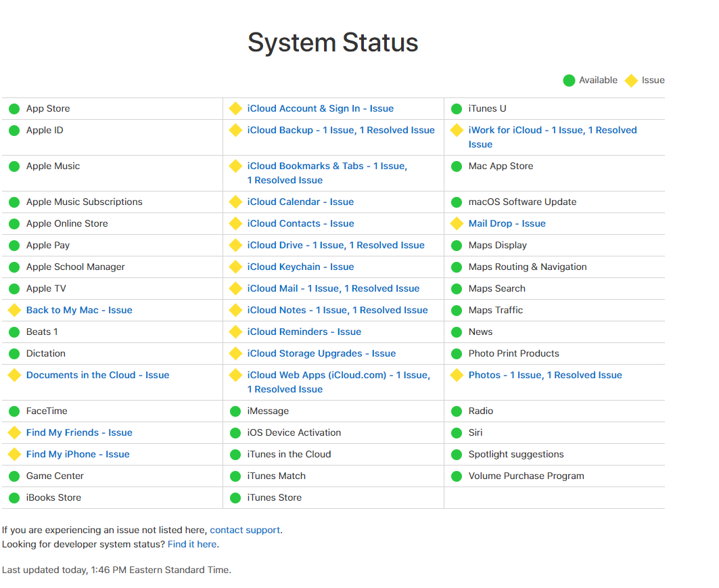Click the yellow diamond beside Photos
719x588 pixels.
[457, 375]
